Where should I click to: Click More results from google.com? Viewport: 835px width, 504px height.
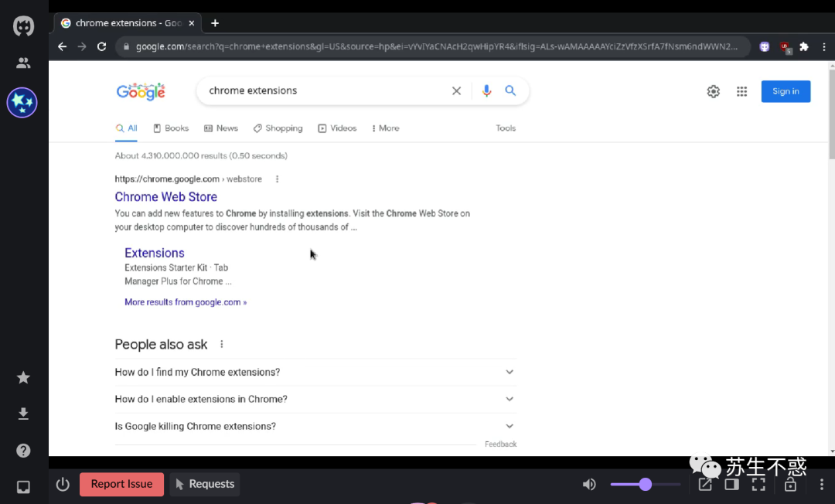point(186,302)
